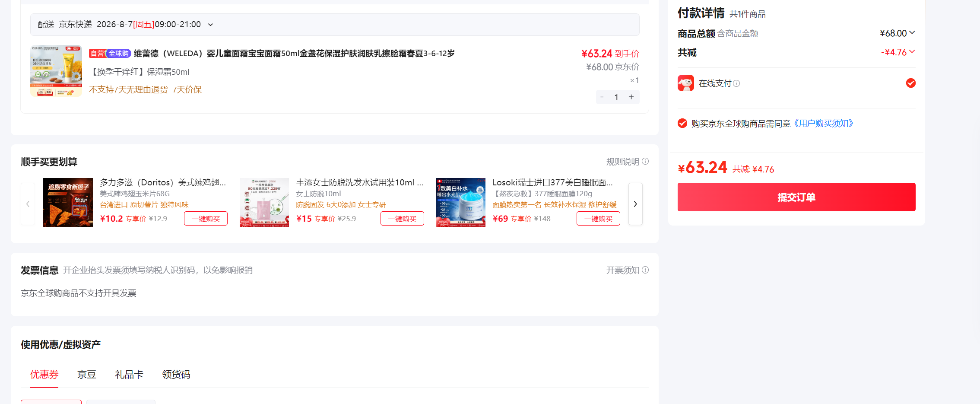Open the WELEDA baby face cream title
Viewport: 980px width, 404px height.
[294, 54]
